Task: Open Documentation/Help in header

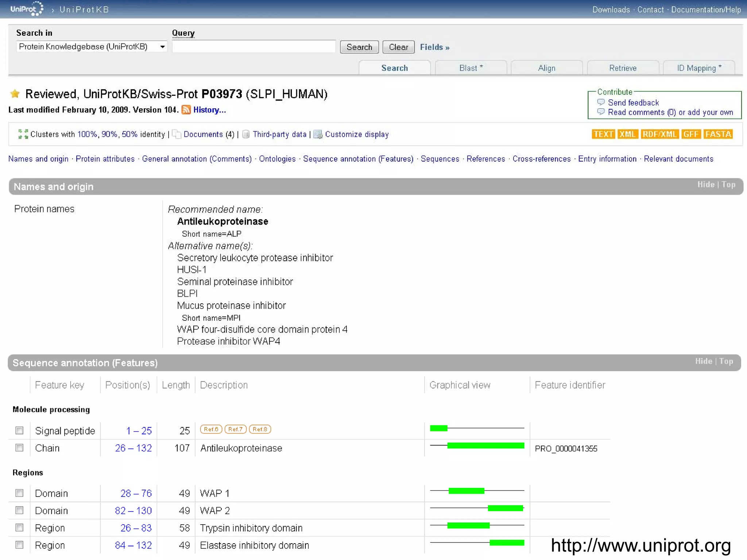Action: coord(706,9)
